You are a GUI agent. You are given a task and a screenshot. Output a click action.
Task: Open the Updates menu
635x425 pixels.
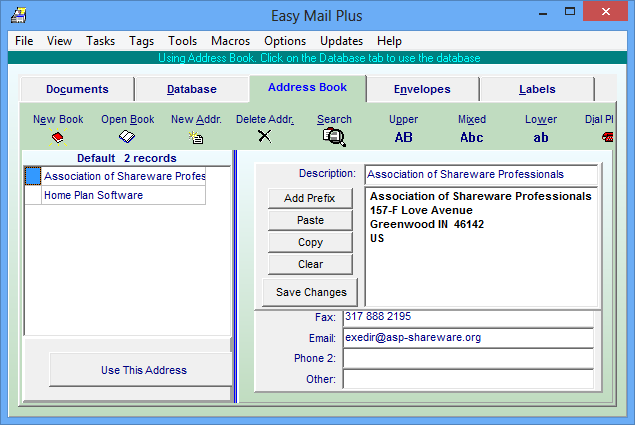click(341, 41)
